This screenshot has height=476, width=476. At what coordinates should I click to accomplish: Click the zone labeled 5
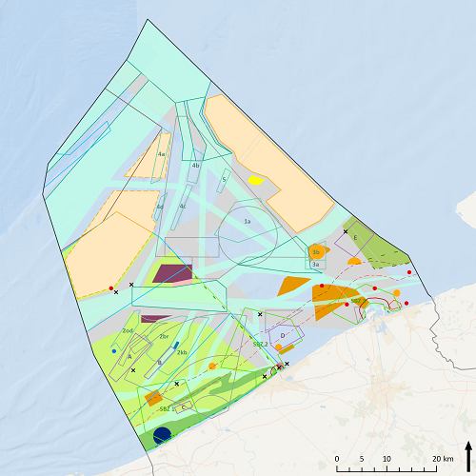224,180
